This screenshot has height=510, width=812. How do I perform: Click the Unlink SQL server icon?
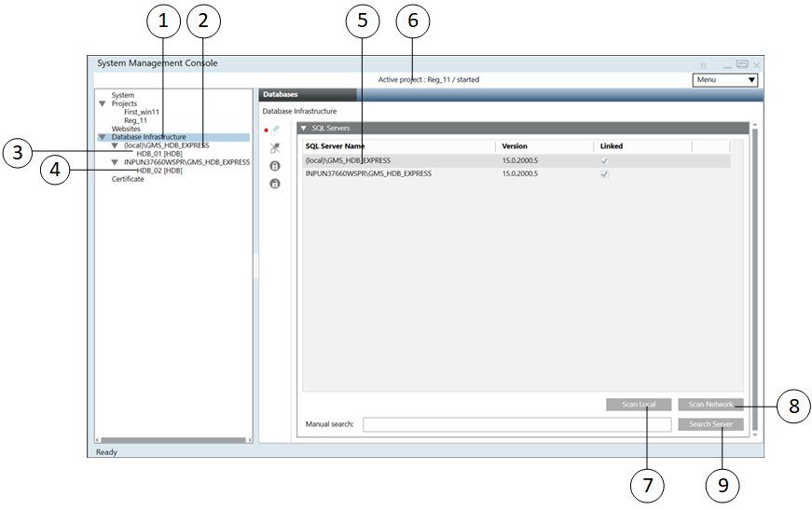[275, 148]
